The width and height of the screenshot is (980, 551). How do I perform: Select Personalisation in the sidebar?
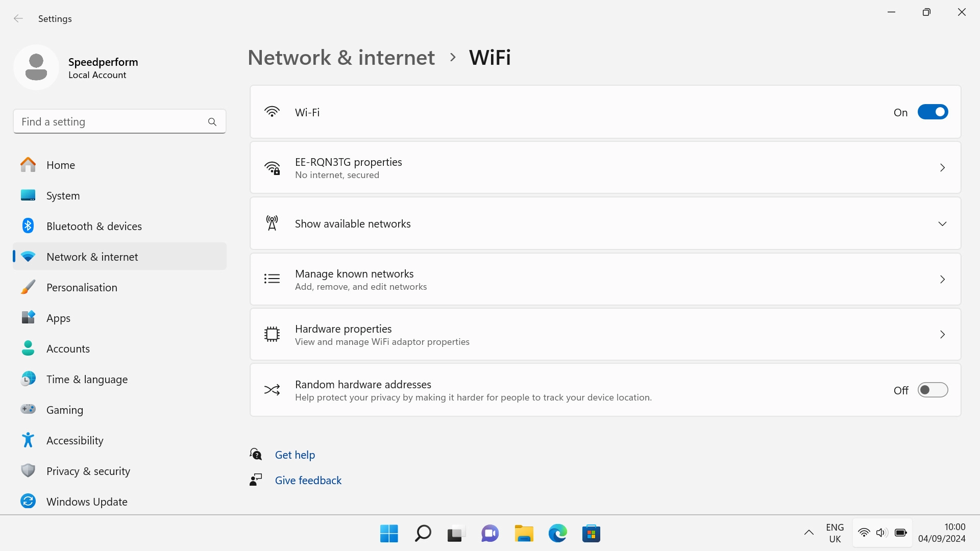pos(82,287)
